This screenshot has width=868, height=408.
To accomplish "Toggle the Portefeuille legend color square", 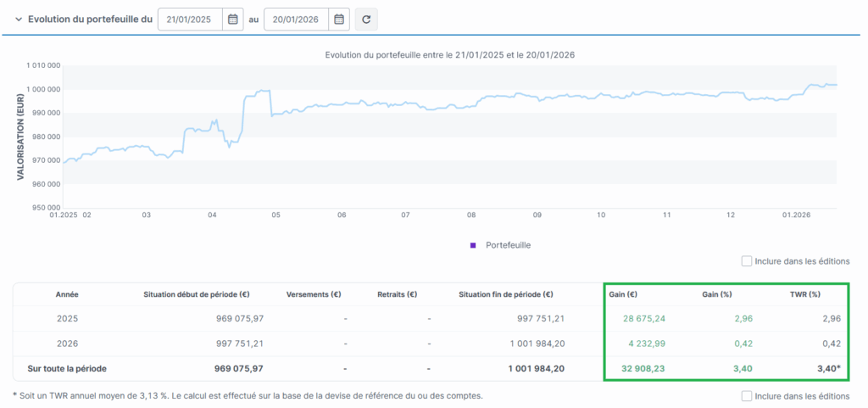I will tap(473, 245).
